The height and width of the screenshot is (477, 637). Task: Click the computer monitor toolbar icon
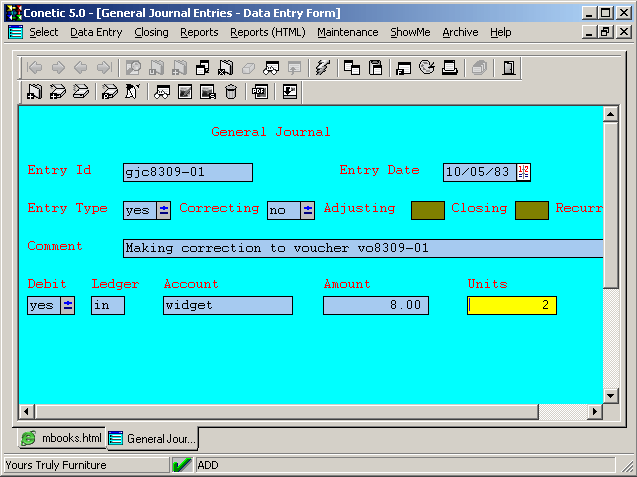450,68
